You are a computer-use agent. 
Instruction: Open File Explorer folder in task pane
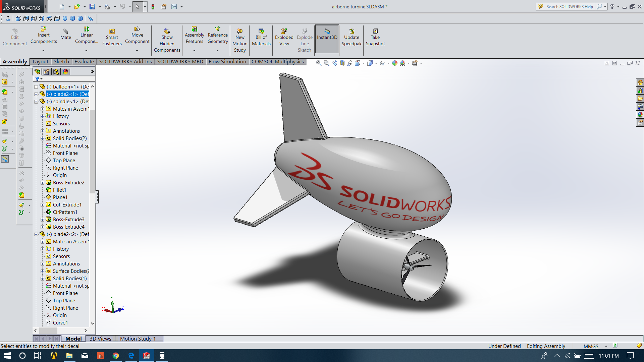(640, 99)
